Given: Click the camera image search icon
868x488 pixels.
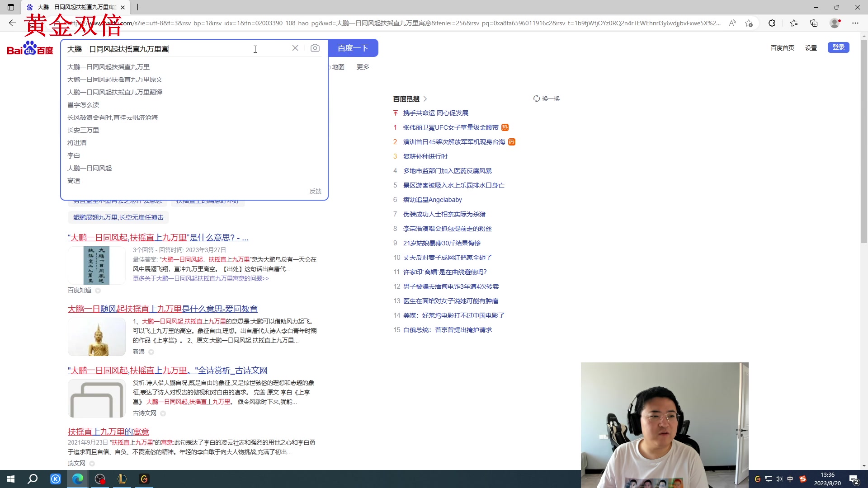Looking at the screenshot, I should point(315,48).
